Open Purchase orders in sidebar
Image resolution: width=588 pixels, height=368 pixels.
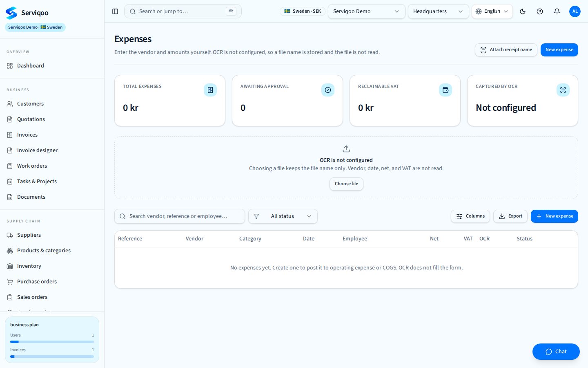point(52,282)
